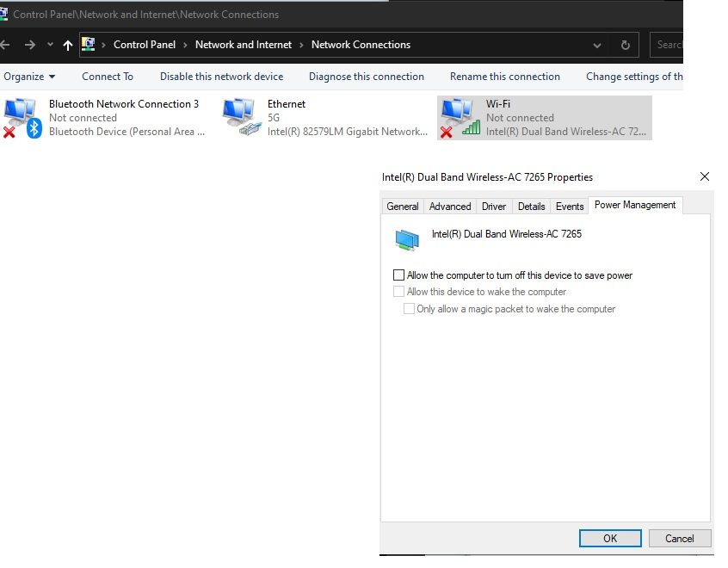The width and height of the screenshot is (728, 568).
Task: Click Disable this network device
Action: [221, 77]
